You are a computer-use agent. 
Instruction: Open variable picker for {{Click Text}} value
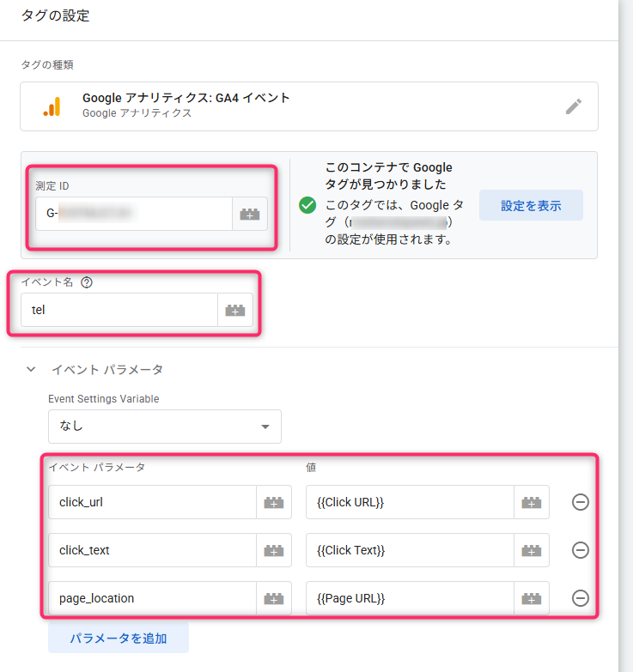(x=531, y=551)
